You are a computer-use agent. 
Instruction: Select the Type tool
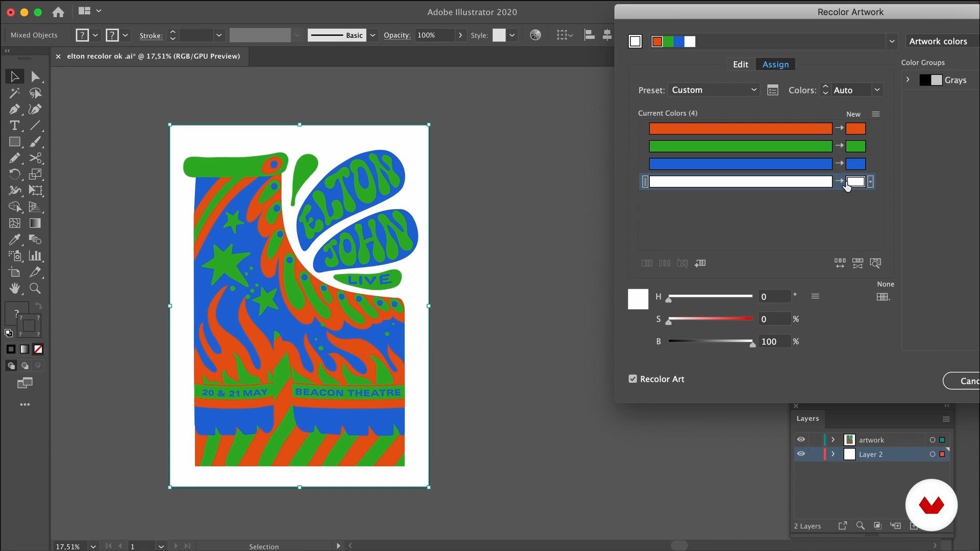14,126
